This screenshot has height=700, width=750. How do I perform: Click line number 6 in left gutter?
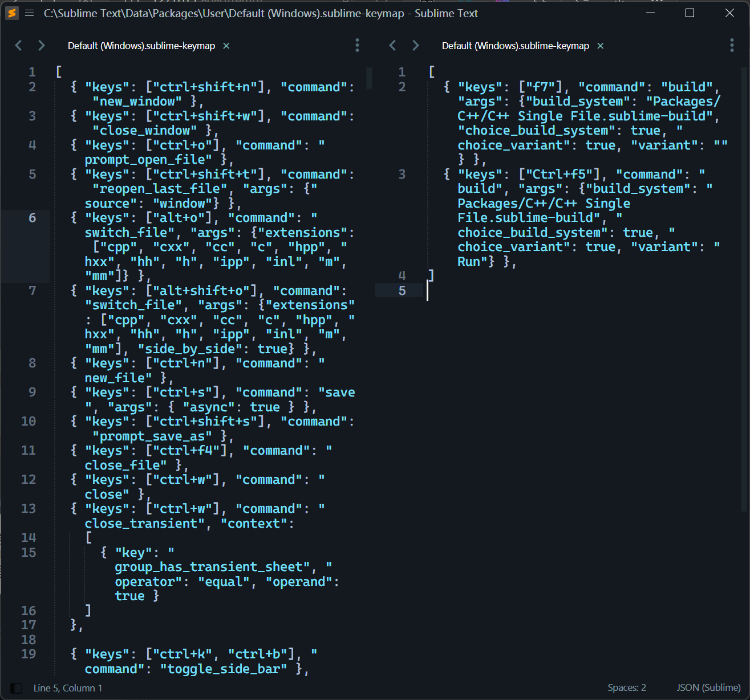pos(32,218)
